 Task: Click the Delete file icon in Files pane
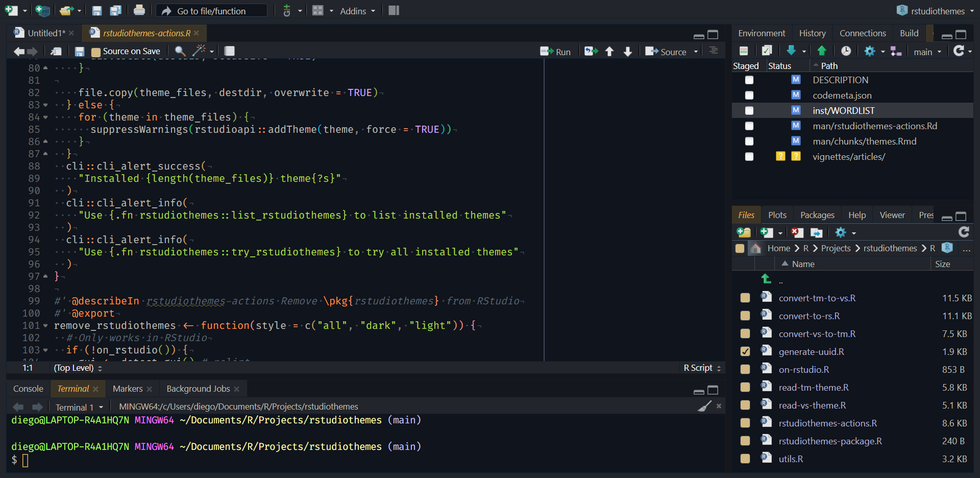coord(797,233)
